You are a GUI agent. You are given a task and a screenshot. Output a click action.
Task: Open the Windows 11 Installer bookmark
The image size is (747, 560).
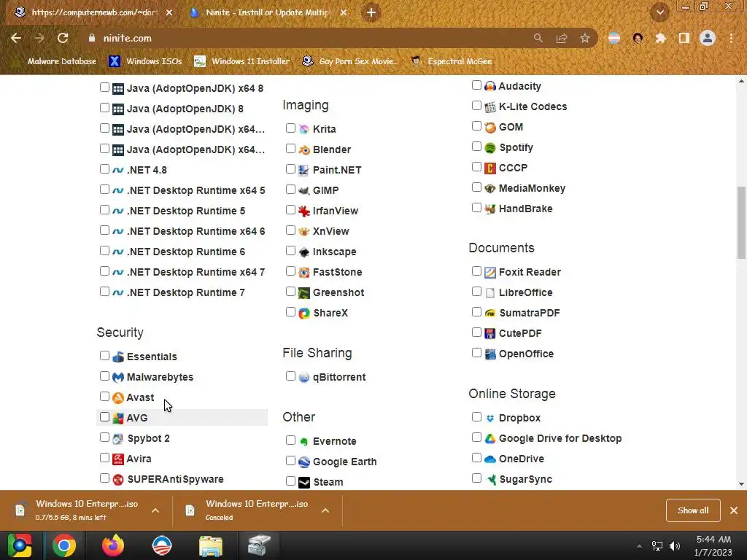(x=242, y=61)
